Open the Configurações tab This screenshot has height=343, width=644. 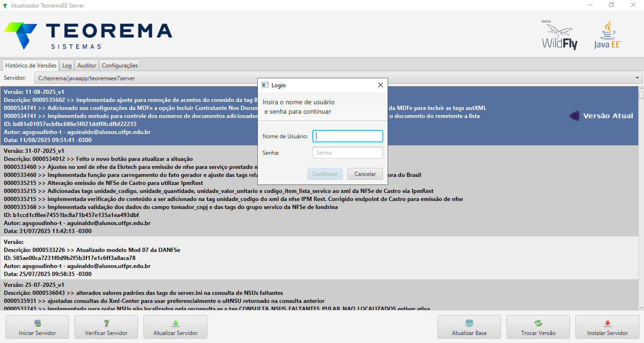pos(120,66)
